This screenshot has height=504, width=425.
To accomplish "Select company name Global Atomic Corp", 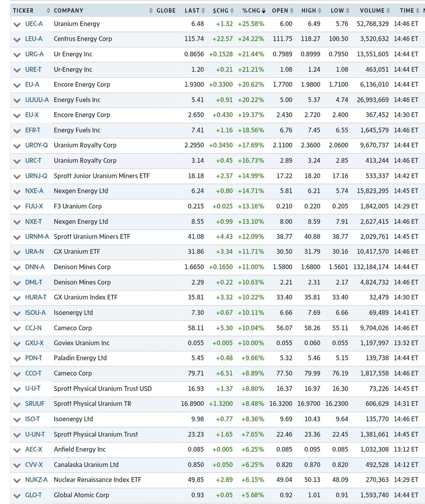I will [x=81, y=495].
